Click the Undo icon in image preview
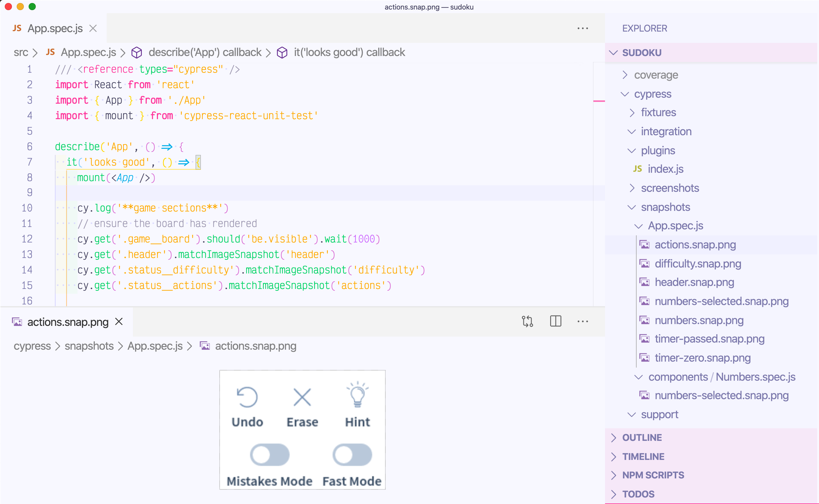The width and height of the screenshot is (819, 504). coord(247,397)
